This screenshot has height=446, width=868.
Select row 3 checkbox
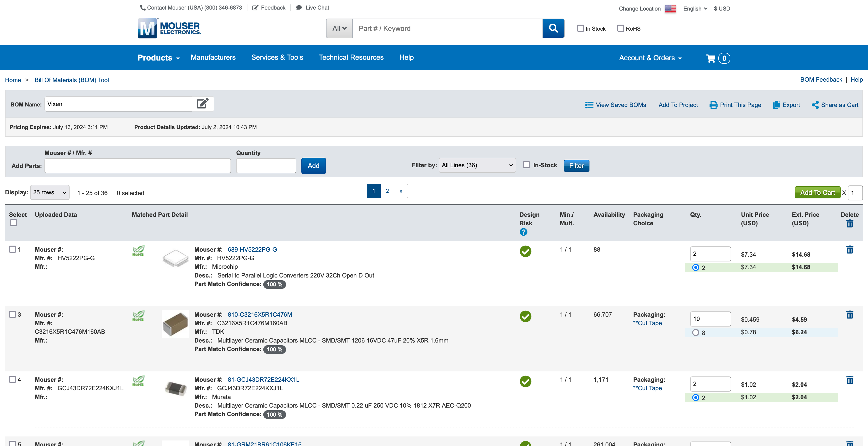click(x=13, y=314)
